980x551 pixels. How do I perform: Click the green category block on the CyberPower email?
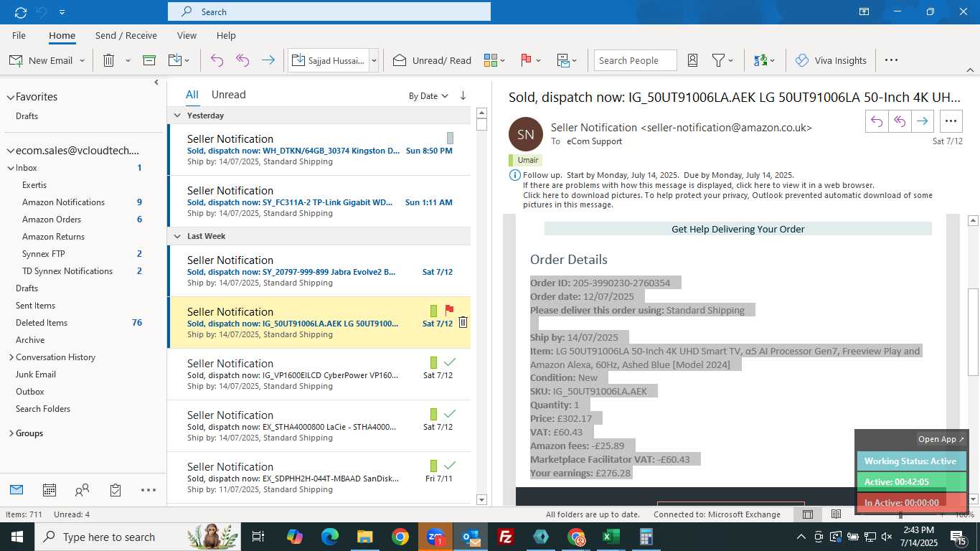[433, 362]
